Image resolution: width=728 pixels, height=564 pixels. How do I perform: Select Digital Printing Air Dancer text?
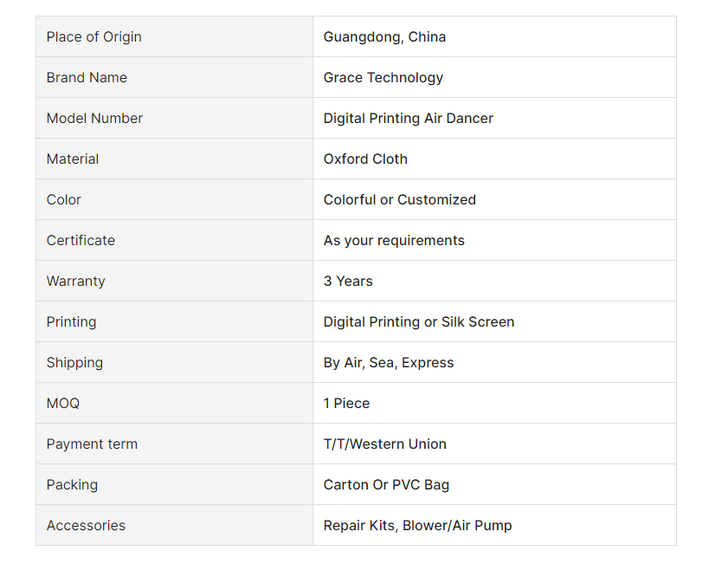[x=408, y=119]
